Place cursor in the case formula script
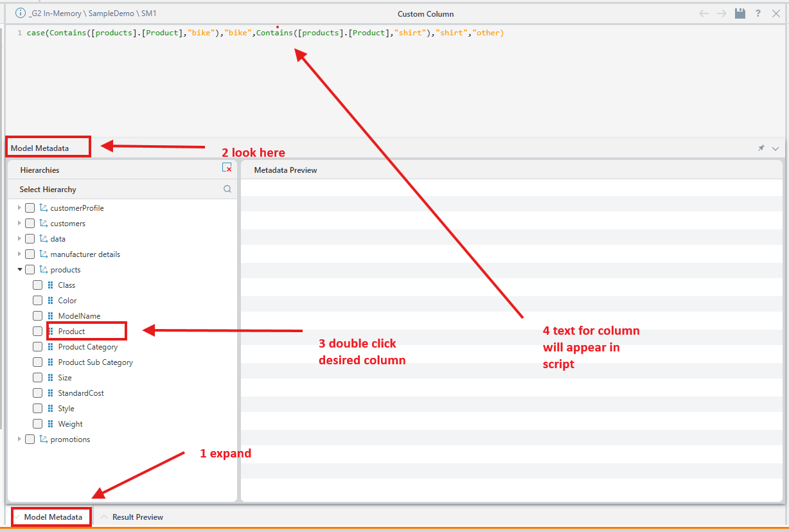789x532 pixels. [x=265, y=33]
